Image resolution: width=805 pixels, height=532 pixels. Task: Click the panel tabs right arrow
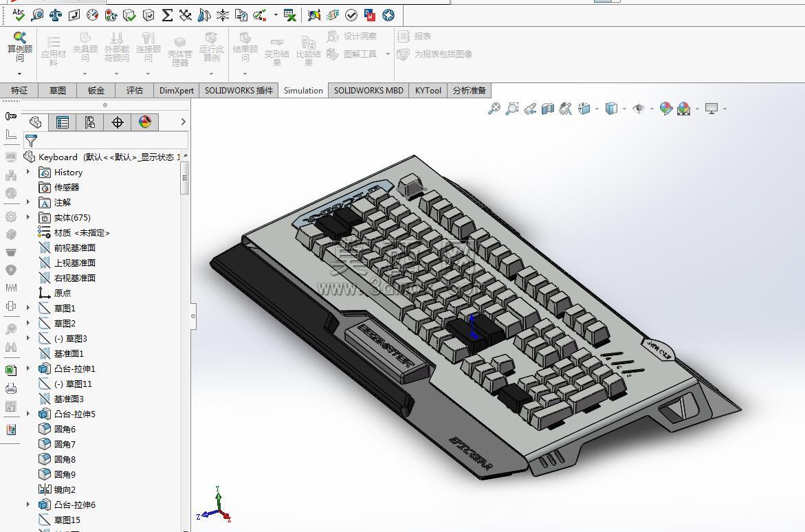pyautogui.click(x=184, y=122)
